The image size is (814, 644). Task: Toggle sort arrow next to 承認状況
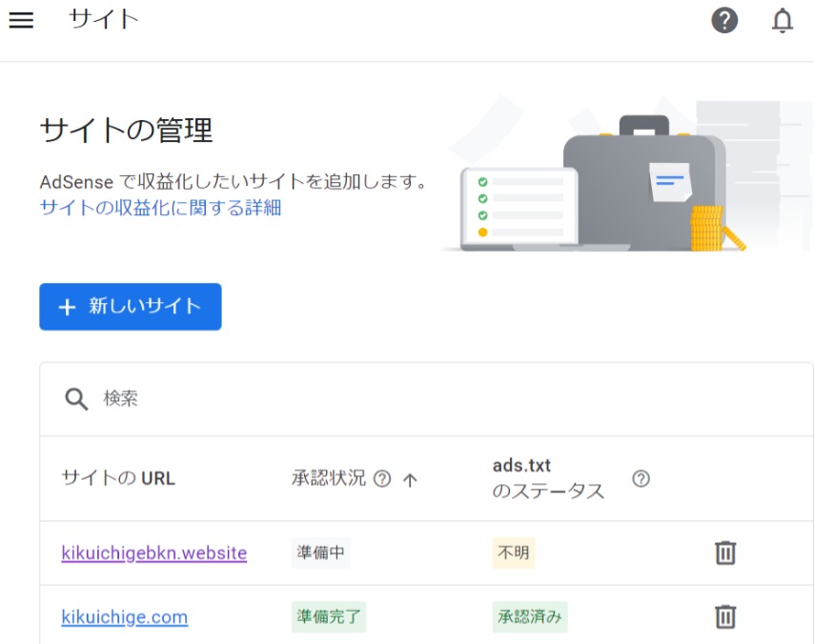[410, 480]
